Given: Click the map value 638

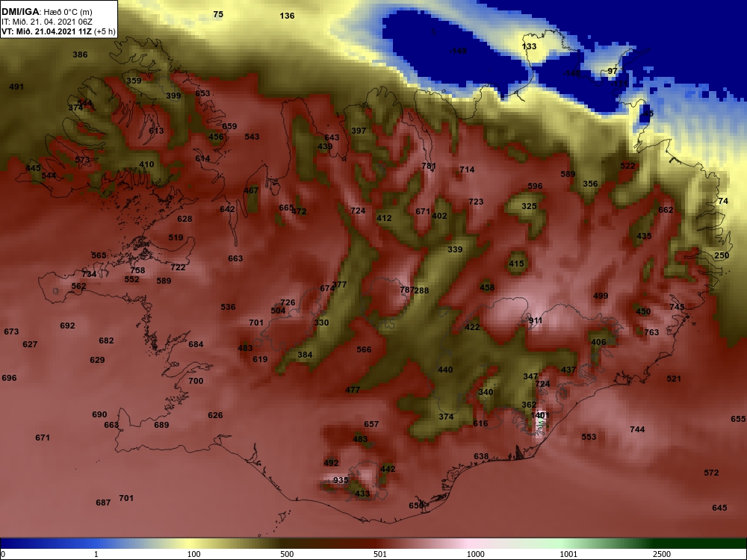Looking at the screenshot, I should coord(481,456).
